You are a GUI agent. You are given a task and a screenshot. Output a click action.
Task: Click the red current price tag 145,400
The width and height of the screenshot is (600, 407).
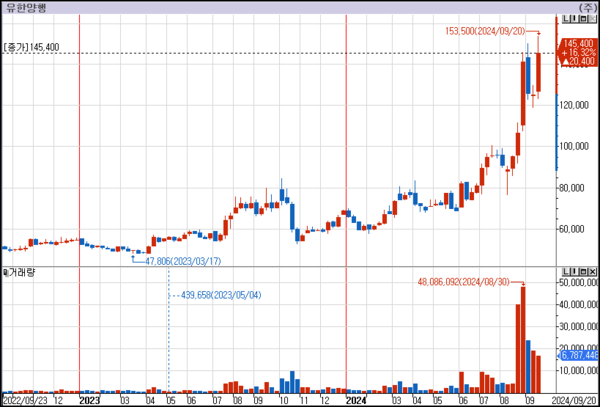point(580,44)
